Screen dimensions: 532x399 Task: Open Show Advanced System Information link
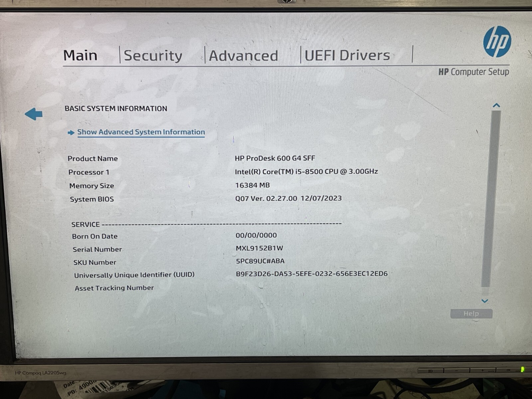[141, 132]
